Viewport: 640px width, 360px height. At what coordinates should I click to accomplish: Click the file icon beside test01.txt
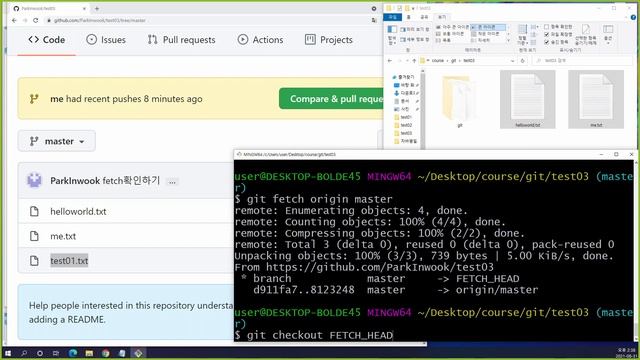pos(34,260)
